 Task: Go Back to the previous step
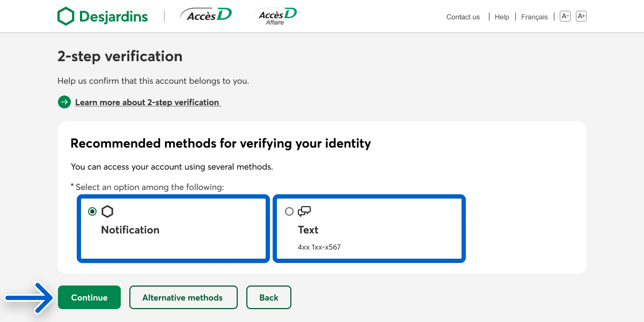click(x=269, y=297)
